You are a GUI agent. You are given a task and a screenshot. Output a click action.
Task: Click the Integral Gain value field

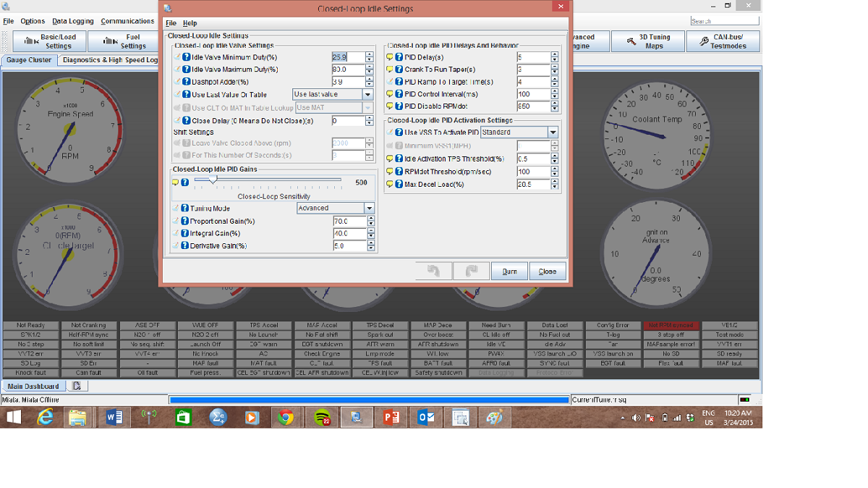point(348,234)
